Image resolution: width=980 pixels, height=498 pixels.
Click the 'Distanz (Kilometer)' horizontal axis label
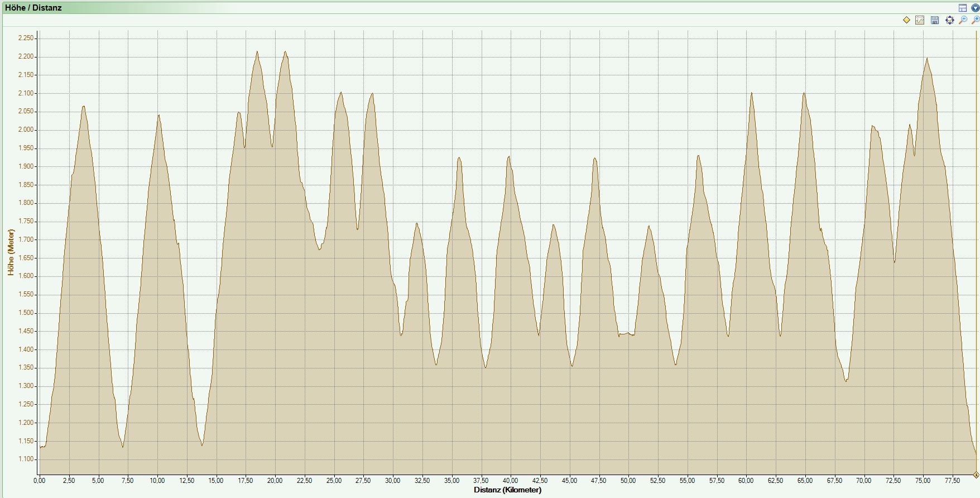tap(507, 490)
